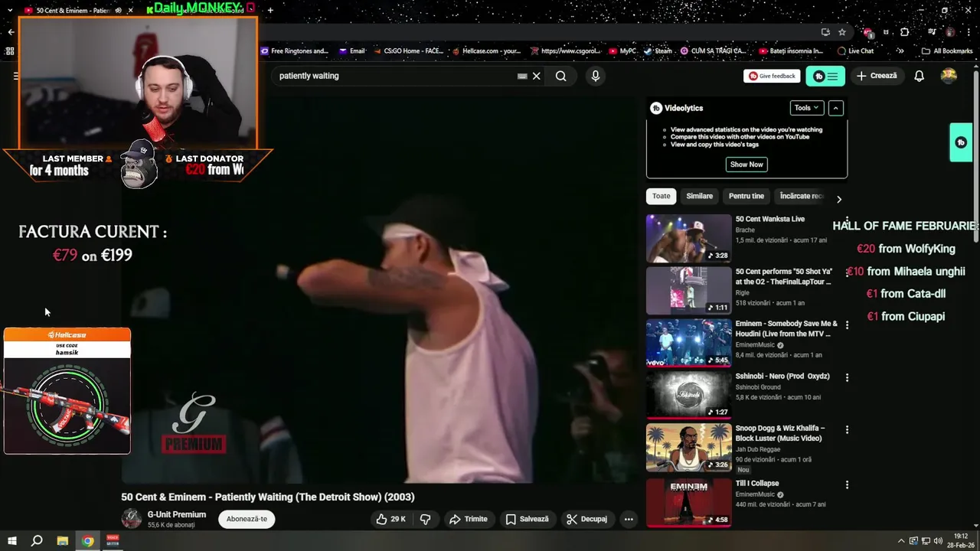Expand the bookmarks overflow chevron

(900, 51)
